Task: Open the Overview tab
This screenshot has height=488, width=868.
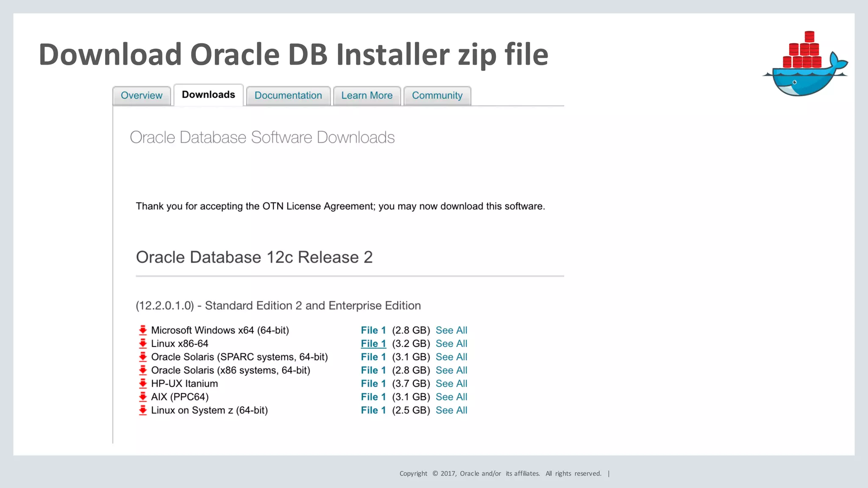Action: [x=142, y=96]
